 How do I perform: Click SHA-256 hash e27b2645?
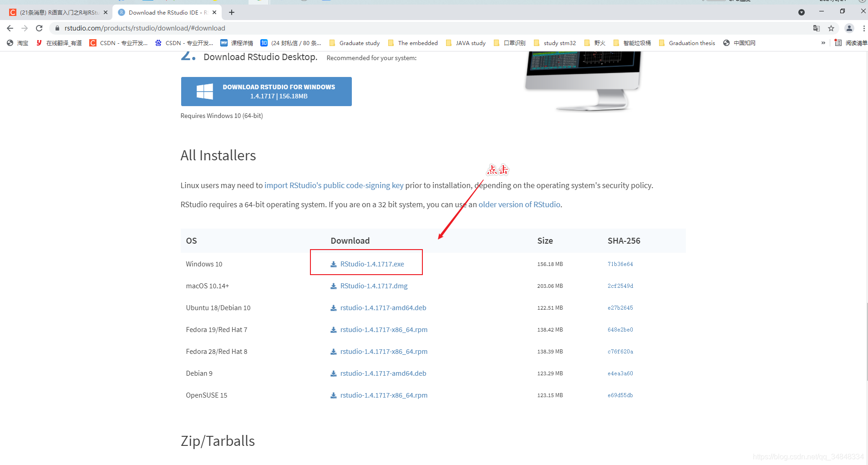tap(620, 308)
